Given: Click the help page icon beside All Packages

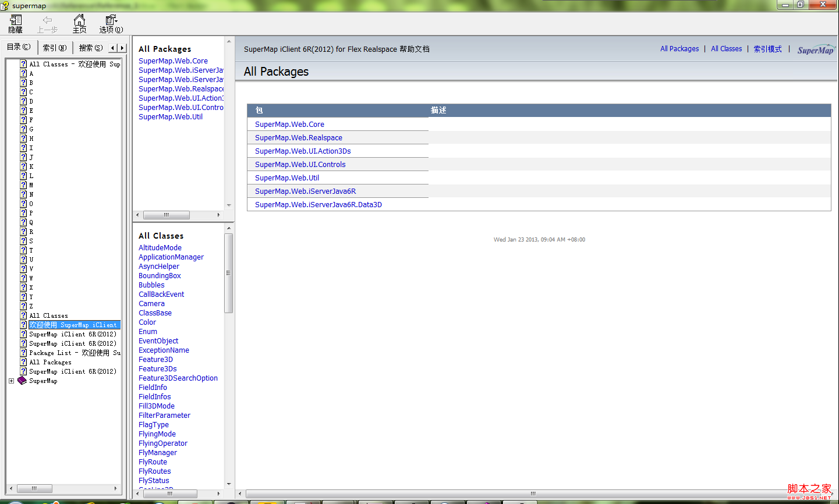Looking at the screenshot, I should pyautogui.click(x=23, y=362).
